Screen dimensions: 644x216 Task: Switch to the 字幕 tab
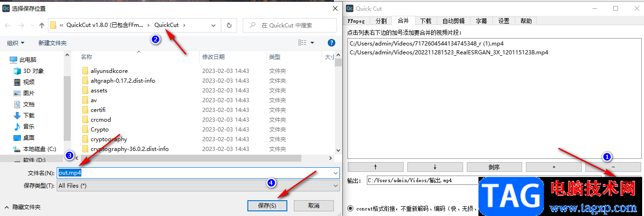coord(481,21)
